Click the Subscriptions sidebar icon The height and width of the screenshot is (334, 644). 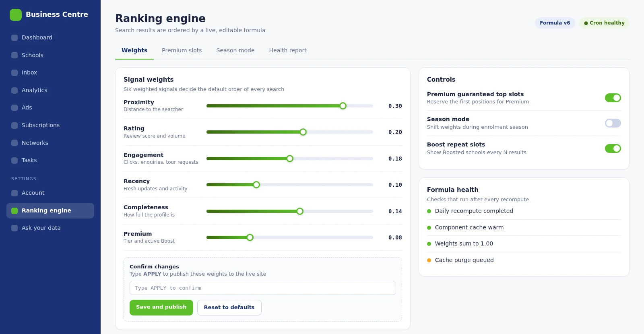[14, 126]
